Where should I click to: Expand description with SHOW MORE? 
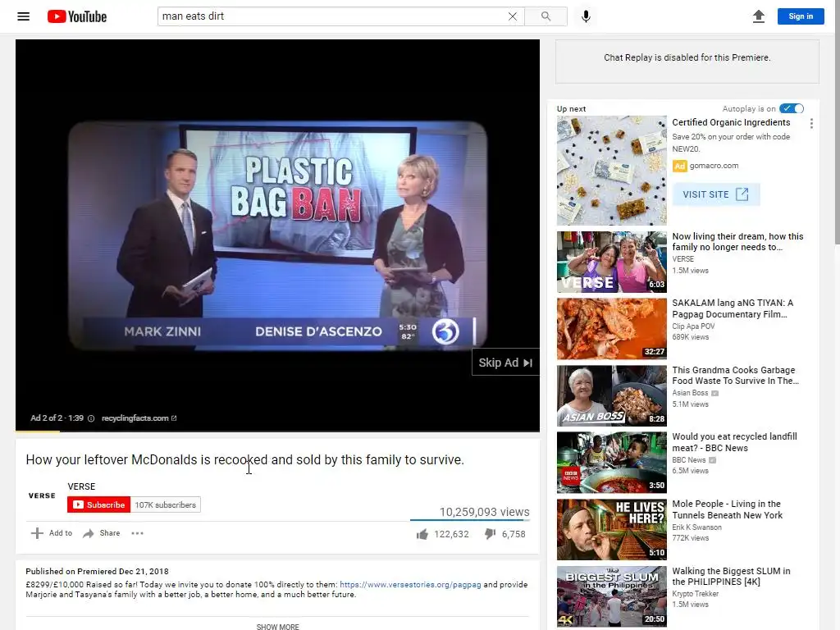click(277, 626)
